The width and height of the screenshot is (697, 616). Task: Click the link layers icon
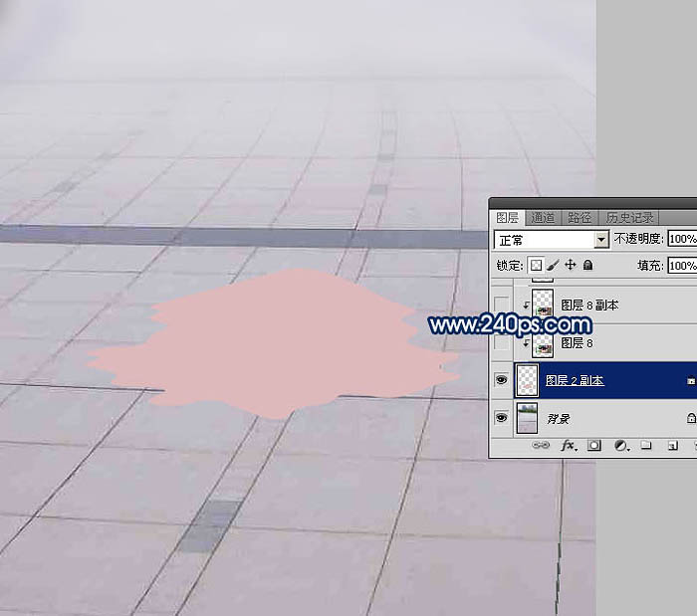(x=541, y=445)
